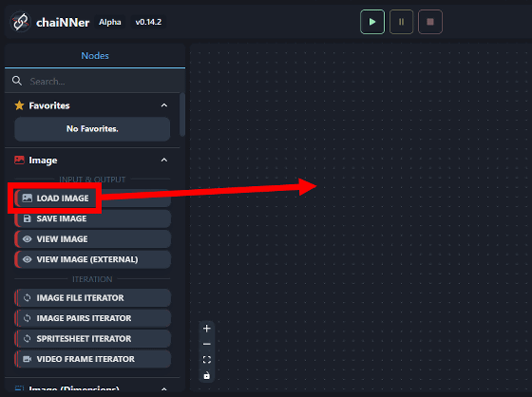Select the View Image (External) node

click(92, 259)
